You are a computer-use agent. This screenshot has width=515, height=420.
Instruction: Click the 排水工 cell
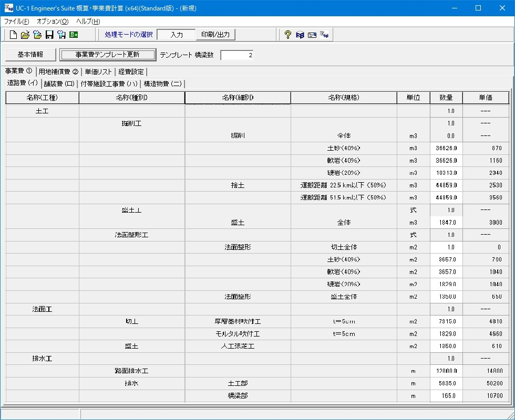pyautogui.click(x=43, y=359)
